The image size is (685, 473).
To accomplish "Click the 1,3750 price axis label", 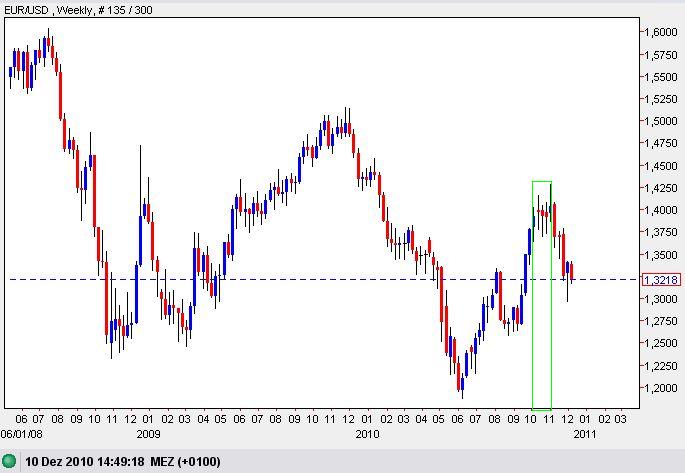I will [661, 232].
